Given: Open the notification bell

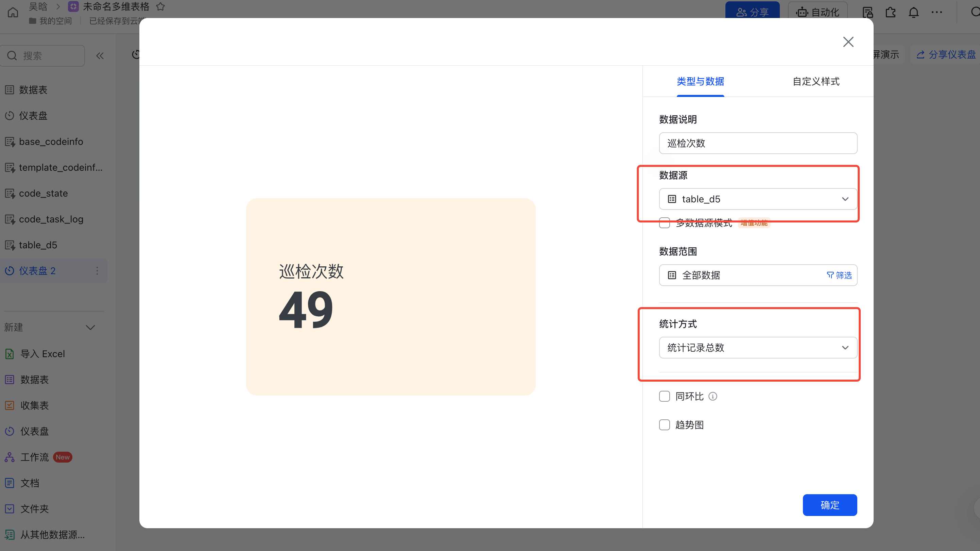Looking at the screenshot, I should tap(913, 13).
